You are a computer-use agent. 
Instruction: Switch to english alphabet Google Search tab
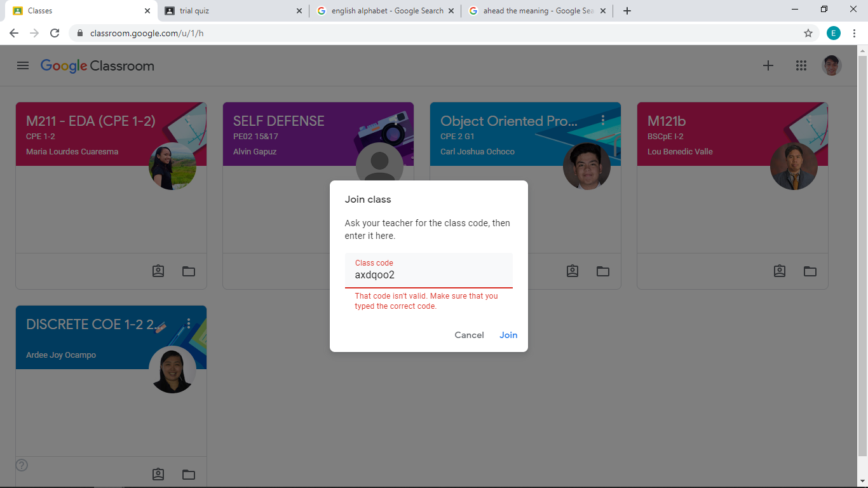point(386,11)
